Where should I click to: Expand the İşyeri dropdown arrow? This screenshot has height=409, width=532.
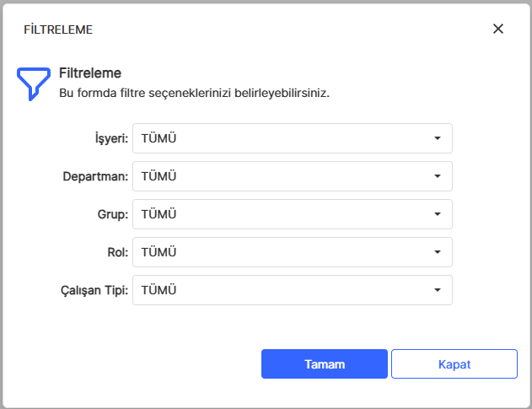click(438, 138)
